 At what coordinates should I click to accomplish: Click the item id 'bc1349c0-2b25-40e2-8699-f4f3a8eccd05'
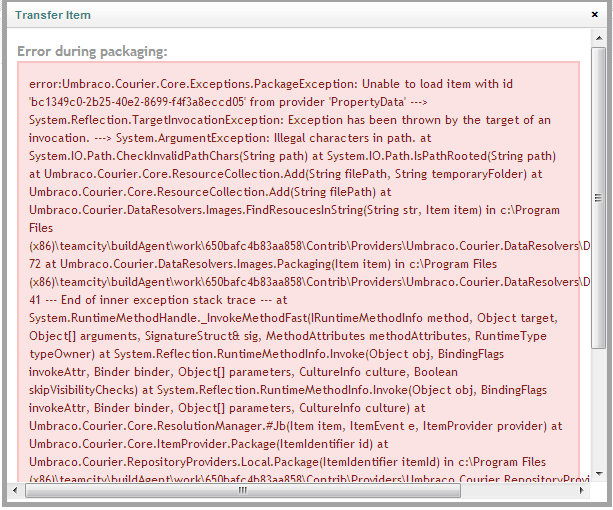click(137, 102)
